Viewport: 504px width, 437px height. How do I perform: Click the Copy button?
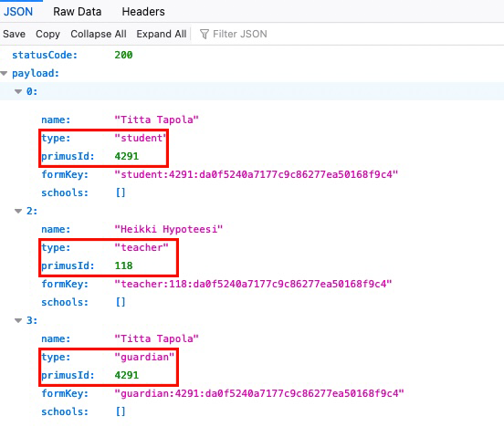click(47, 34)
